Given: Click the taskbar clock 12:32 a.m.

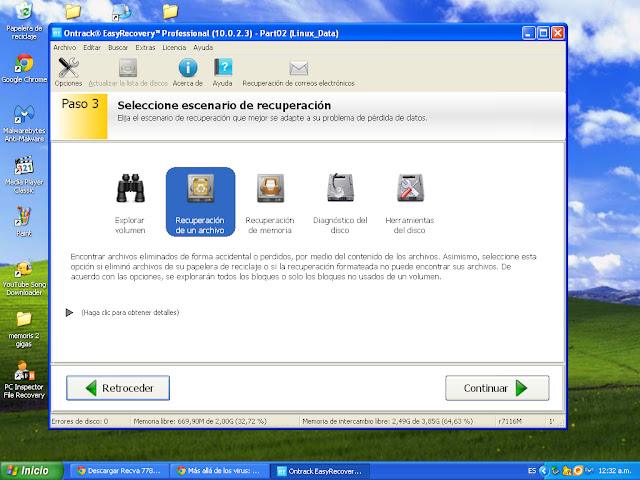Looking at the screenshot, I should 615,471.
